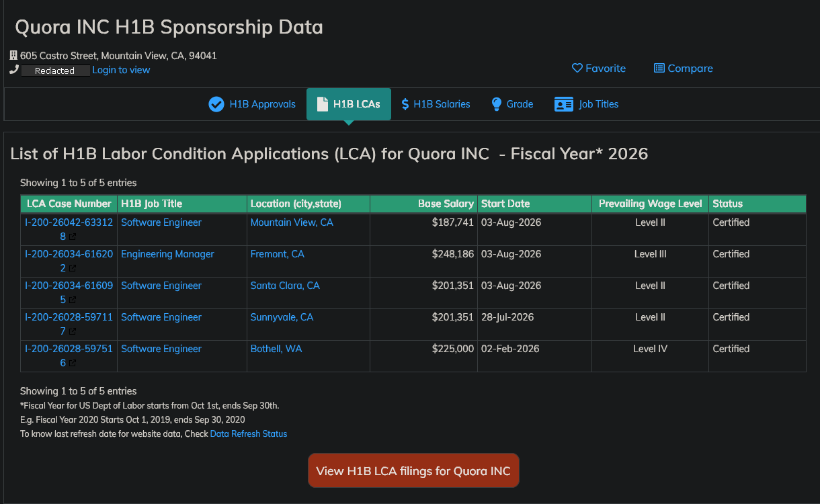Sort by Location (city,state) column header
This screenshot has height=504, width=820.
pyautogui.click(x=309, y=204)
